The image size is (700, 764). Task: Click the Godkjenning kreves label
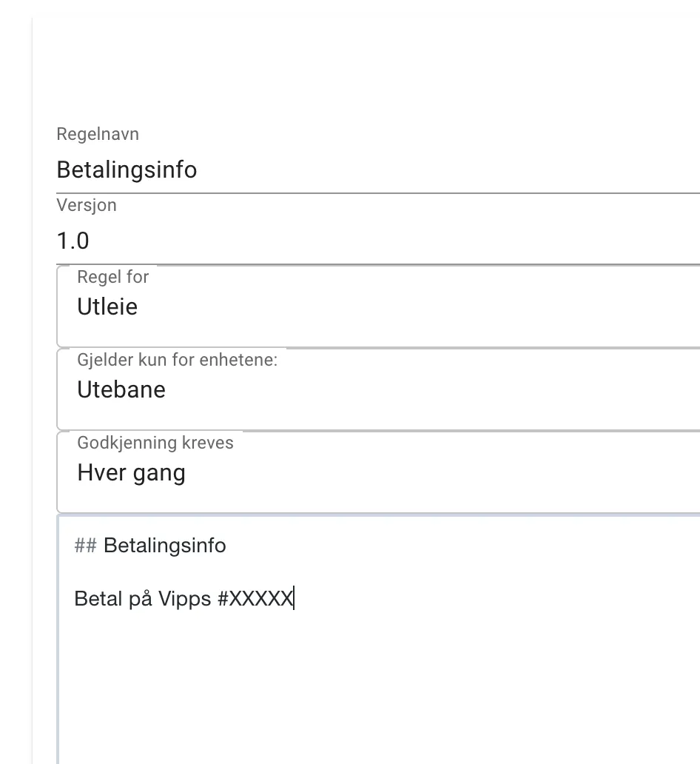pyautogui.click(x=155, y=443)
